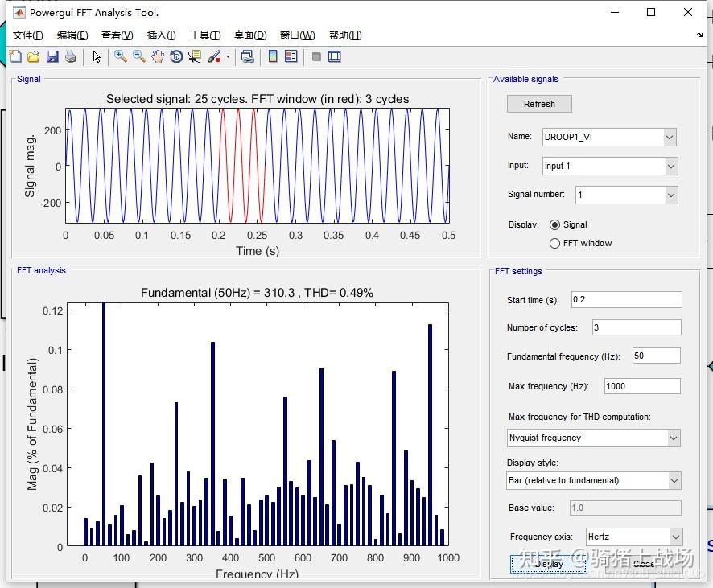Click the New Figure toolbar icon
Viewport: 713px width, 588px height.
[15, 56]
